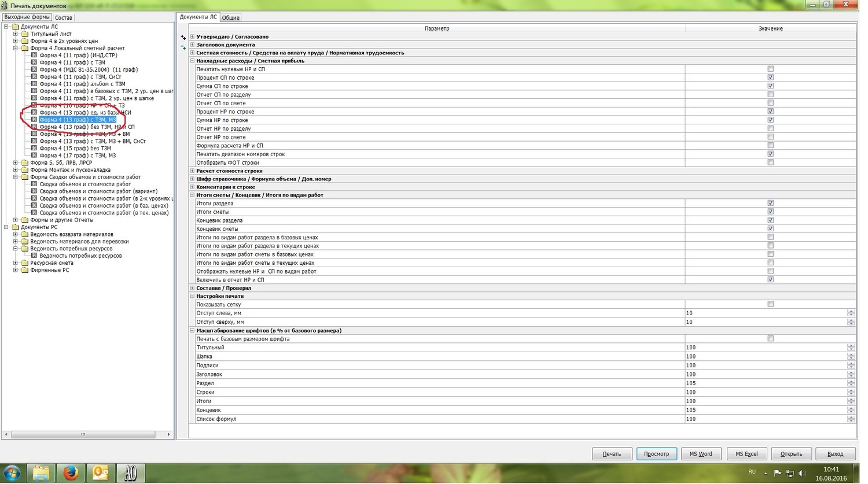
Task: Expand the Составил / Проверил group
Action: point(192,289)
